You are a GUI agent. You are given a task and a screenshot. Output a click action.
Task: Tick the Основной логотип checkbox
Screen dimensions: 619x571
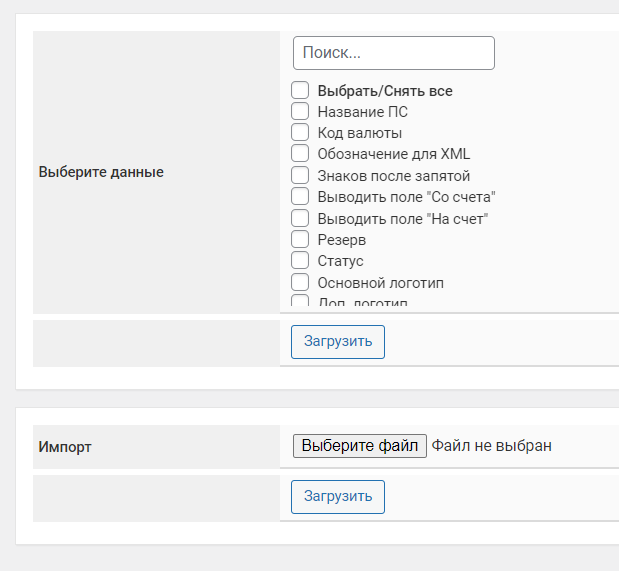coord(300,282)
